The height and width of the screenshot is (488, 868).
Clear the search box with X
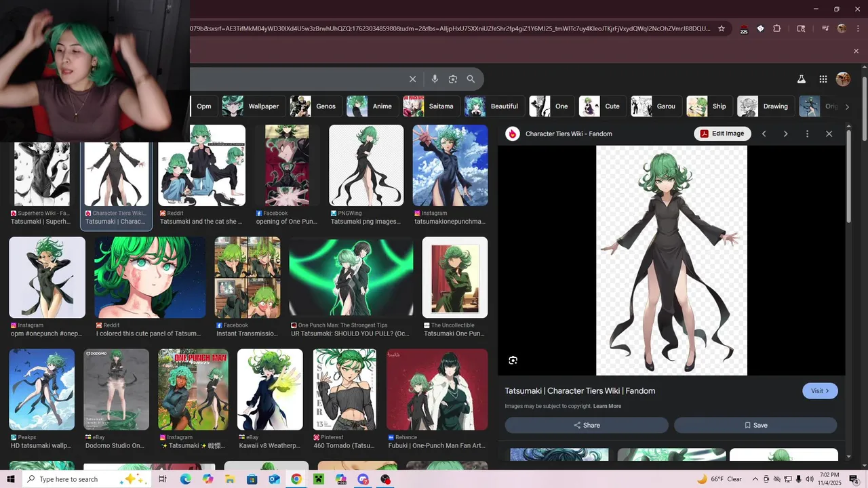(x=412, y=79)
